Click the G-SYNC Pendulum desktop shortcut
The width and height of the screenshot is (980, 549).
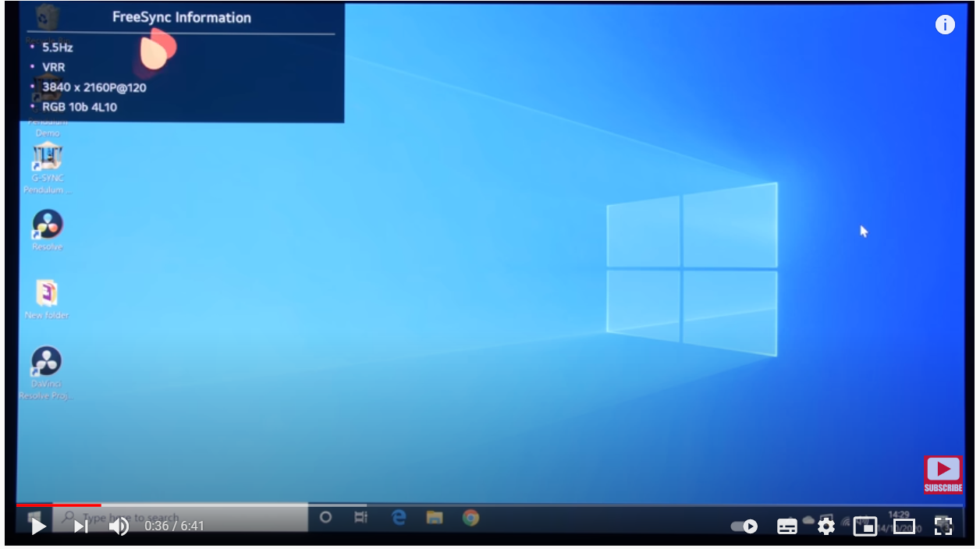click(x=47, y=158)
